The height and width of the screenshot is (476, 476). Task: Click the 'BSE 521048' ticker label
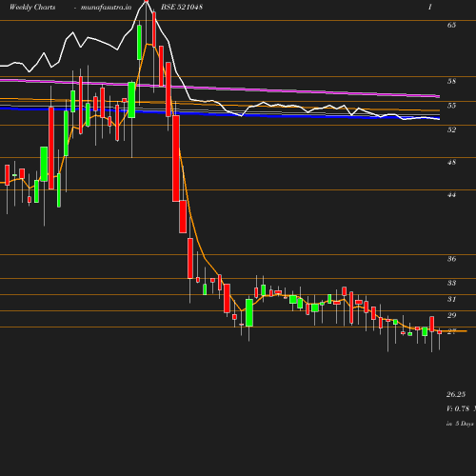click(x=182, y=7)
